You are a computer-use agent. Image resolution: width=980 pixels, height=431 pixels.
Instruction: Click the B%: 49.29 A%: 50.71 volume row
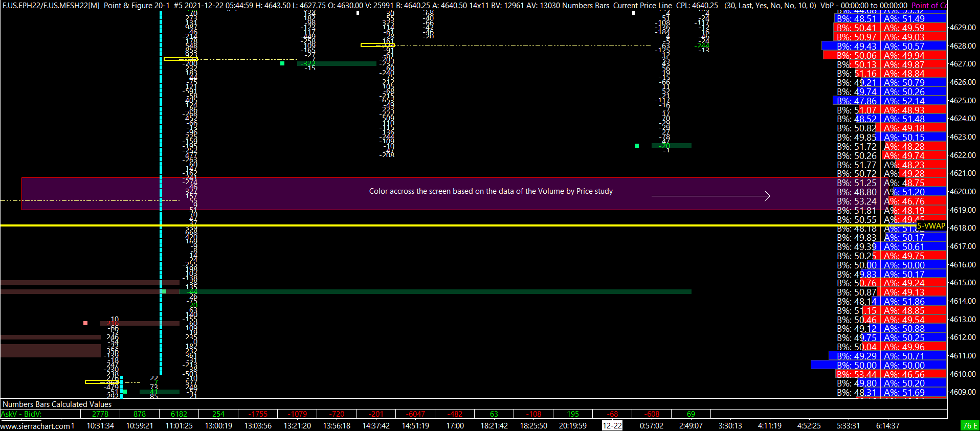pos(888,356)
